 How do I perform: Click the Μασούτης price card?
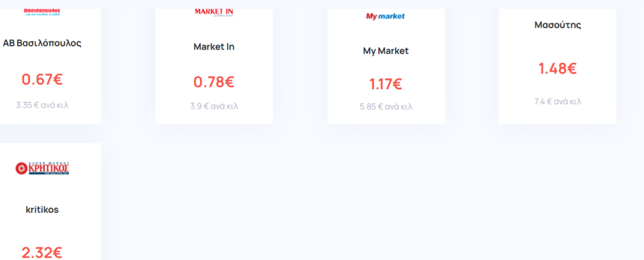click(558, 67)
